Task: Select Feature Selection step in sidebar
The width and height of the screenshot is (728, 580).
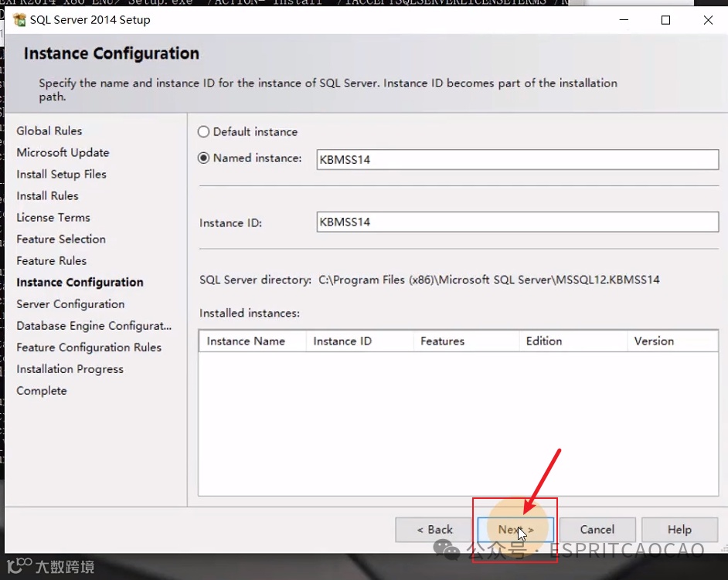Action: pos(61,239)
